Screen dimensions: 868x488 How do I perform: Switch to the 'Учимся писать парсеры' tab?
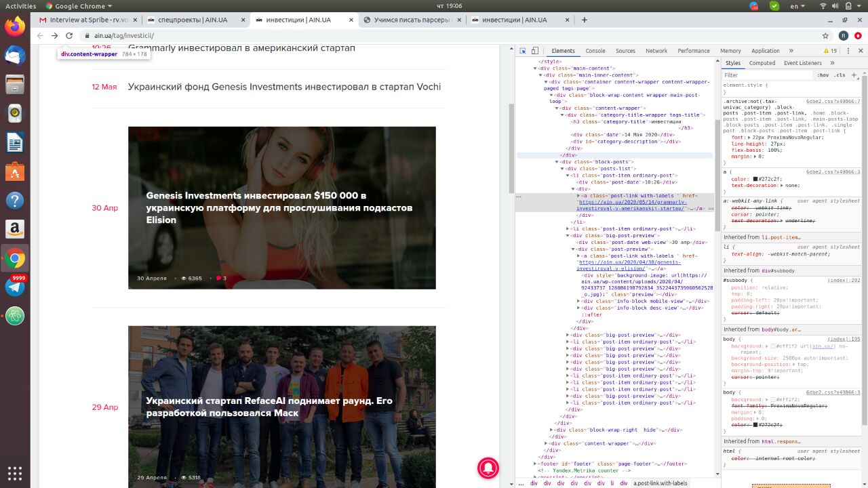coord(412,20)
